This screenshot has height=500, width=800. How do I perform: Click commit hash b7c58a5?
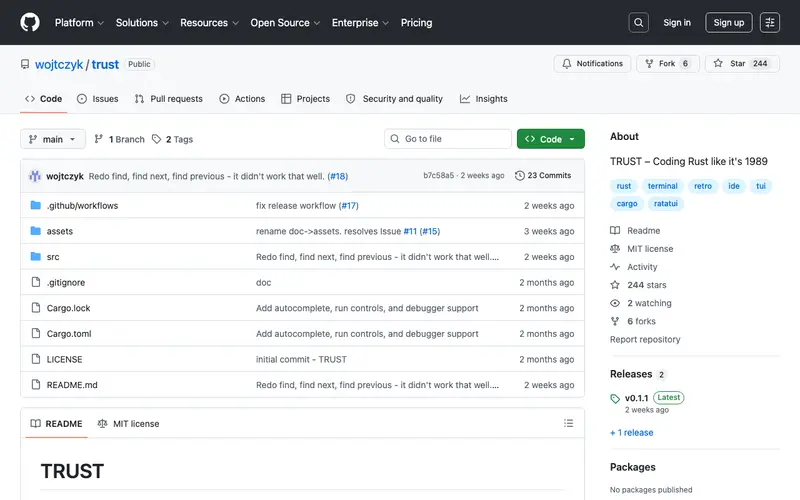(438, 176)
